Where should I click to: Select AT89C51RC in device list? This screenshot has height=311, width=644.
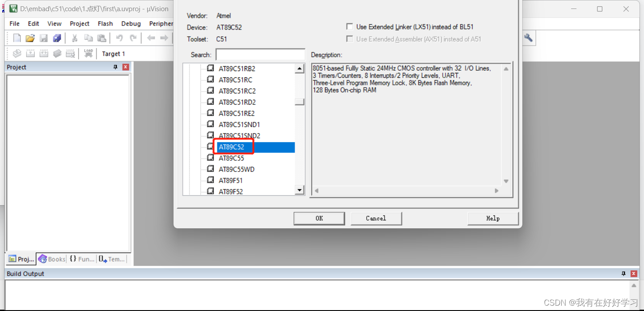pos(235,80)
